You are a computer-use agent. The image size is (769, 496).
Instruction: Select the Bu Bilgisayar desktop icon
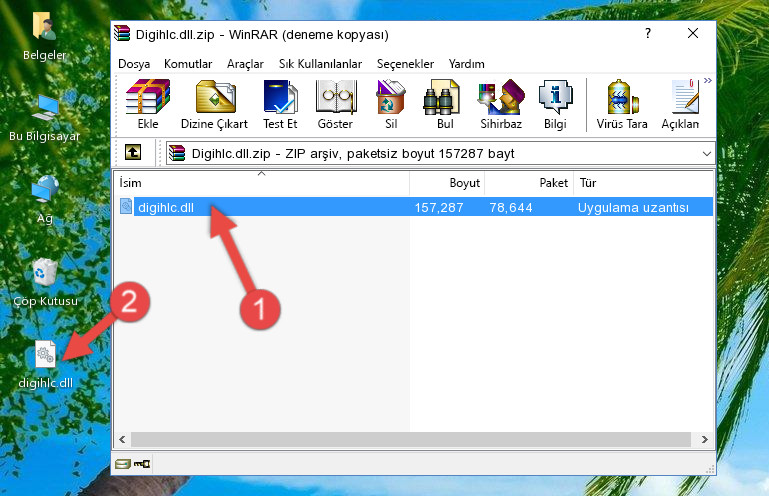[44, 118]
